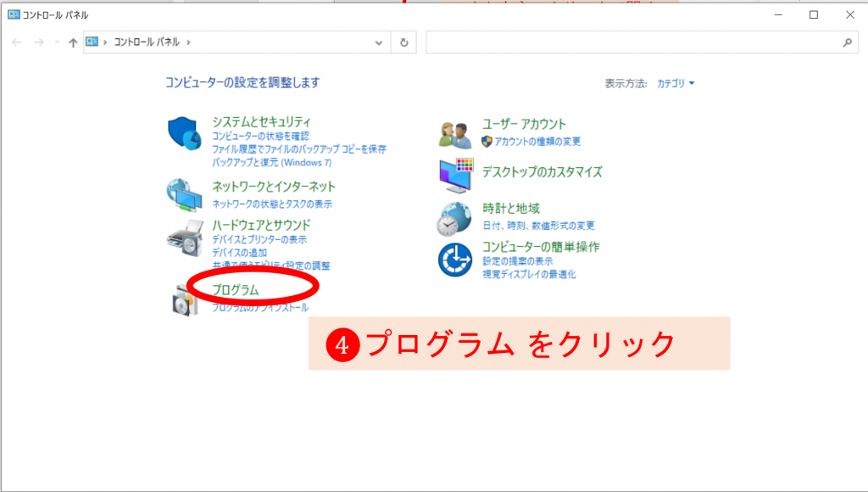Open the System and Security shield icon

point(184,133)
